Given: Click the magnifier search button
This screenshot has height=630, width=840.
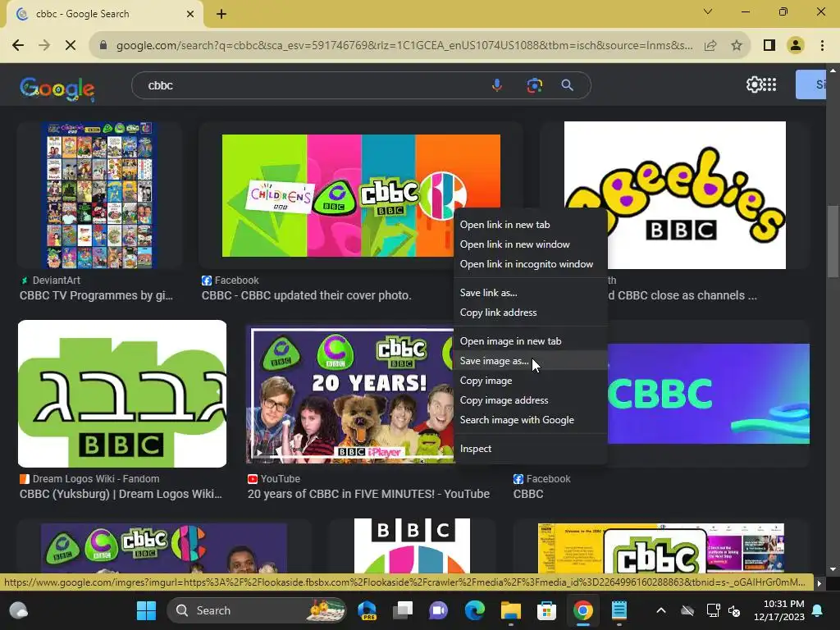Looking at the screenshot, I should (568, 85).
